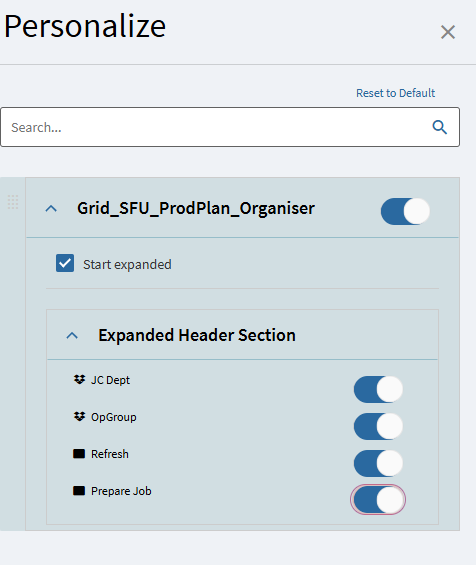Click the drag handle beside Grid_SFU_ProdPlan_Organiser
476x565 pixels.
[13, 202]
